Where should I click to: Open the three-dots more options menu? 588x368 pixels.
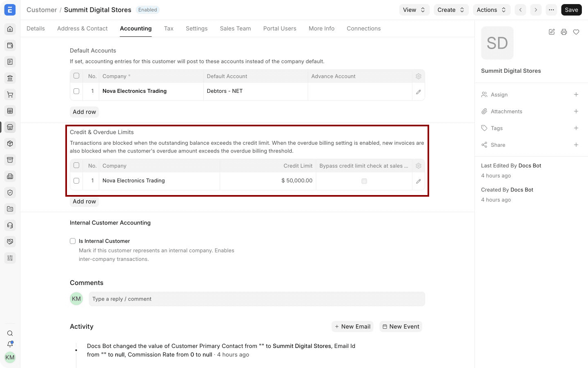[551, 10]
